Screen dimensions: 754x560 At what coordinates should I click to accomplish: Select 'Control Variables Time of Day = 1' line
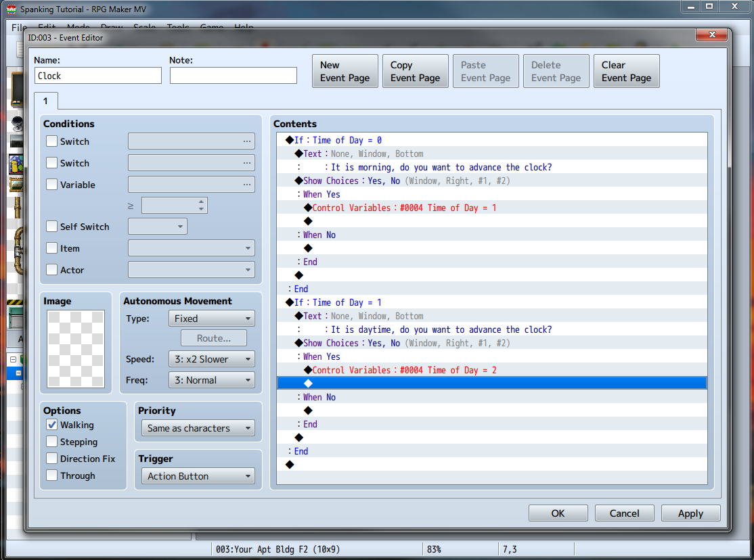click(x=492, y=208)
